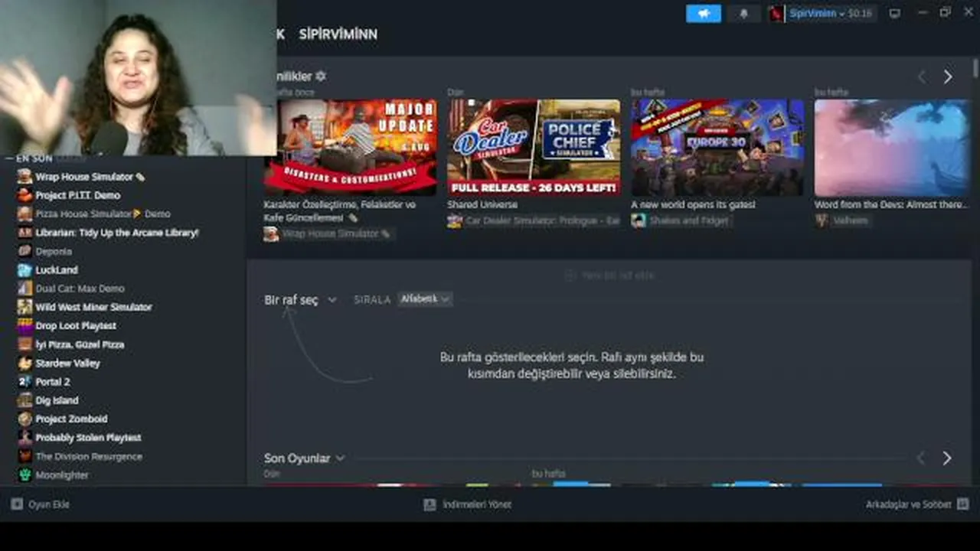Click the Portal 2 game icon
The height and width of the screenshot is (551, 980).
tap(25, 381)
